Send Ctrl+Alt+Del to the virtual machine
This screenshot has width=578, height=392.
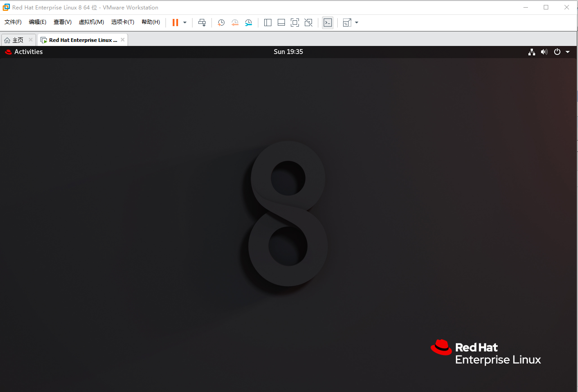202,23
